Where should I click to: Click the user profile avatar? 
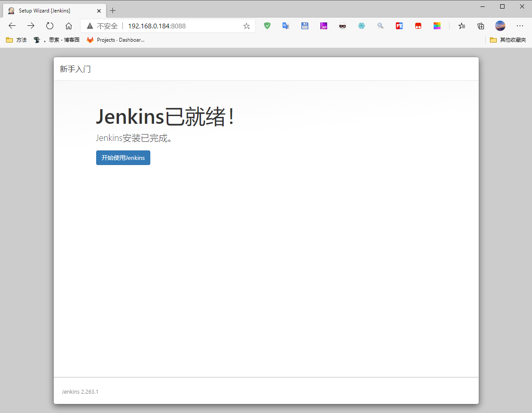[x=500, y=26]
